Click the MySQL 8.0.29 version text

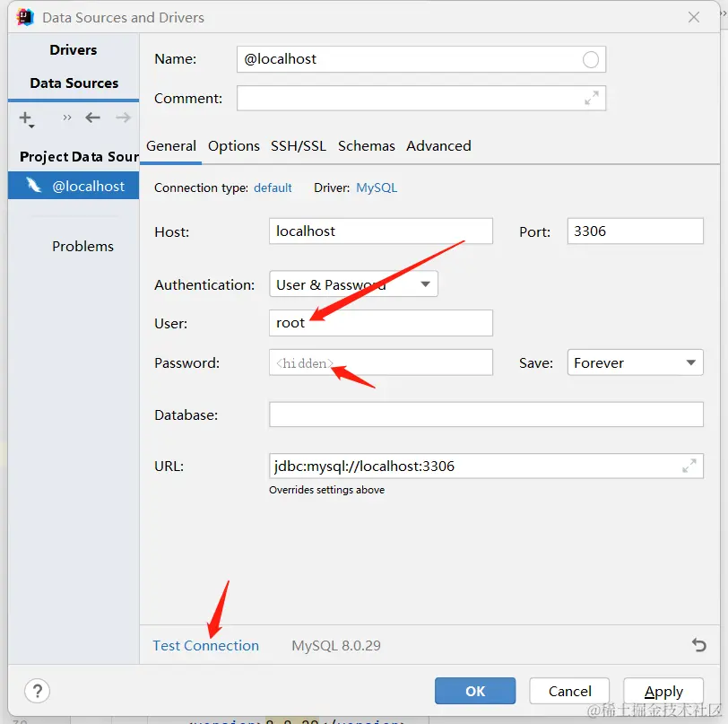336,645
